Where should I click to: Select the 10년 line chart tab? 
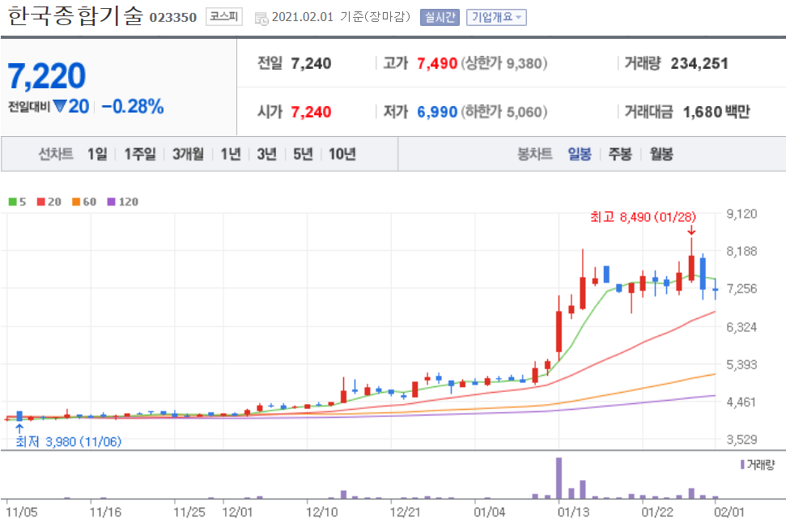[x=342, y=154]
